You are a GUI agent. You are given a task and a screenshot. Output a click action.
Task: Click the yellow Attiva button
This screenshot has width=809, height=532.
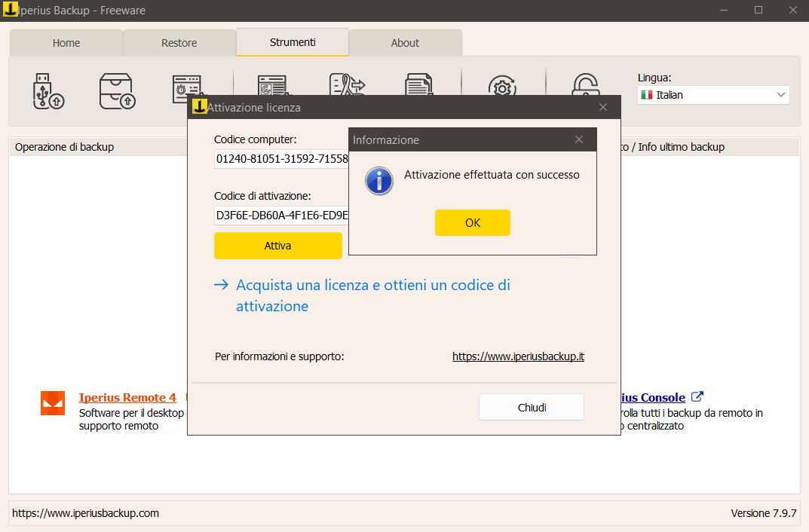pyautogui.click(x=278, y=246)
